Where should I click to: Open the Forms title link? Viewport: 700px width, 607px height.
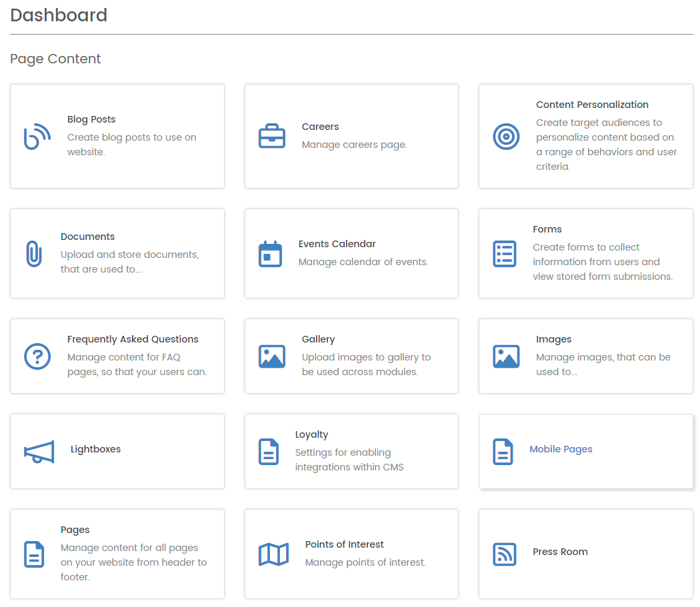point(547,229)
